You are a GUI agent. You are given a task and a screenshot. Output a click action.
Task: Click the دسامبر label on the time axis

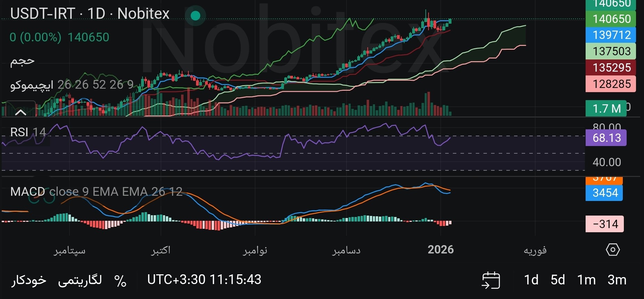coord(346,250)
